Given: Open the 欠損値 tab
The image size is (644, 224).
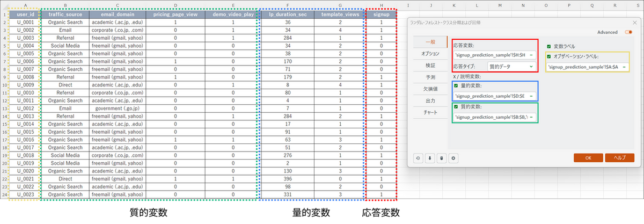Looking at the screenshot, I should click(430, 89).
